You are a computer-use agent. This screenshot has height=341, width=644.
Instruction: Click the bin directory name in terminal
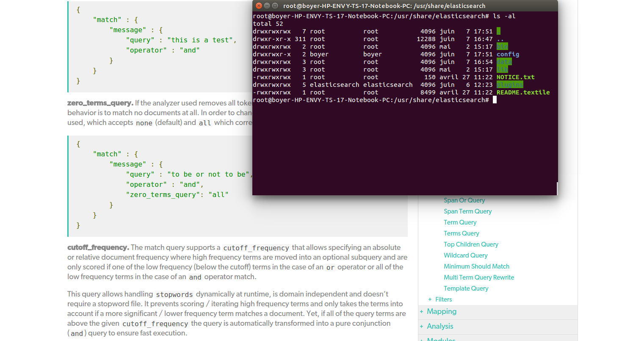point(502,47)
